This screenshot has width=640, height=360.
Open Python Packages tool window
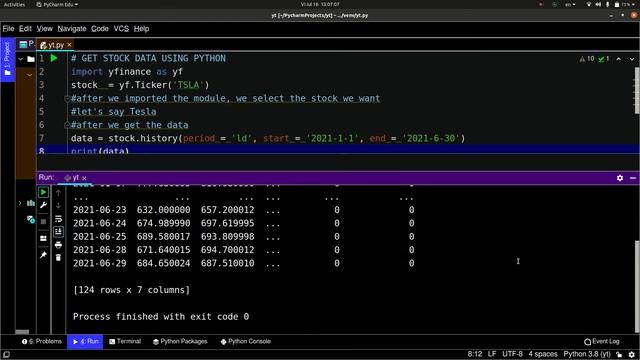click(x=180, y=342)
